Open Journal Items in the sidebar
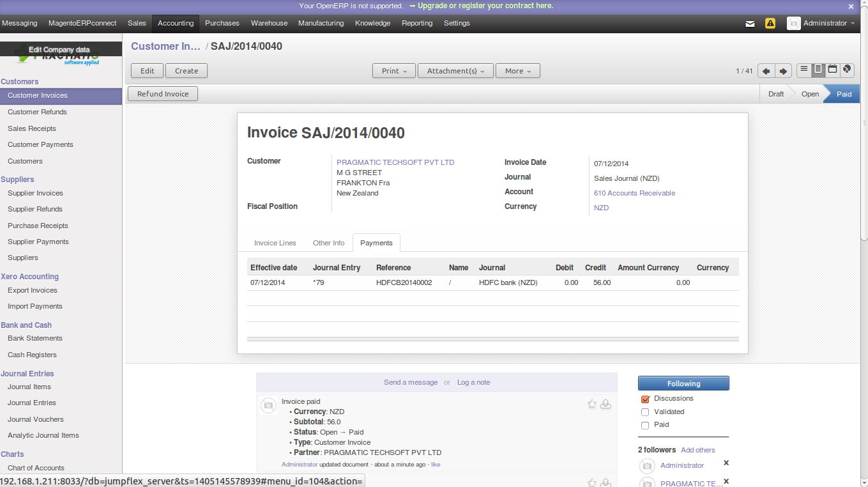The width and height of the screenshot is (868, 487). 29,387
